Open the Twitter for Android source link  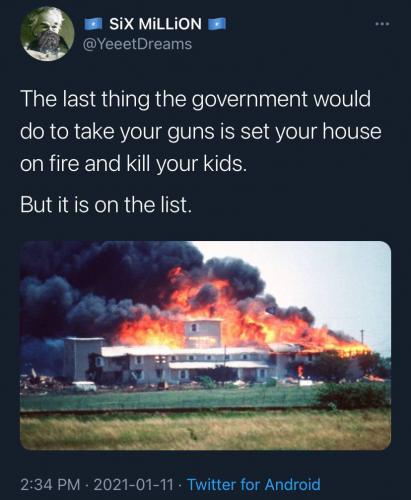[x=254, y=484]
